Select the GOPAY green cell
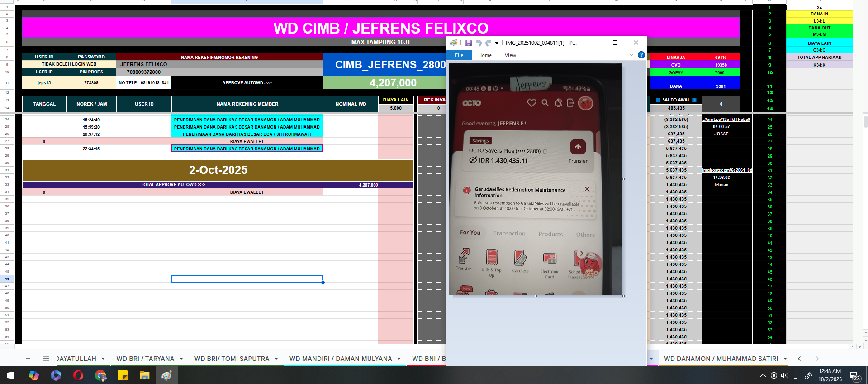The width and height of the screenshot is (868, 384). (x=676, y=72)
